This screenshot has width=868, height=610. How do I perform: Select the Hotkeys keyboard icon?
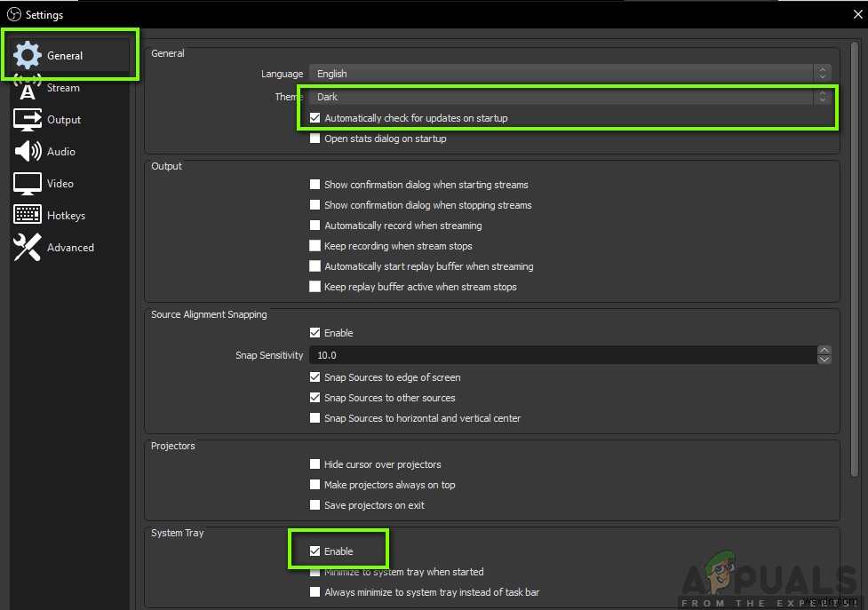tap(28, 215)
